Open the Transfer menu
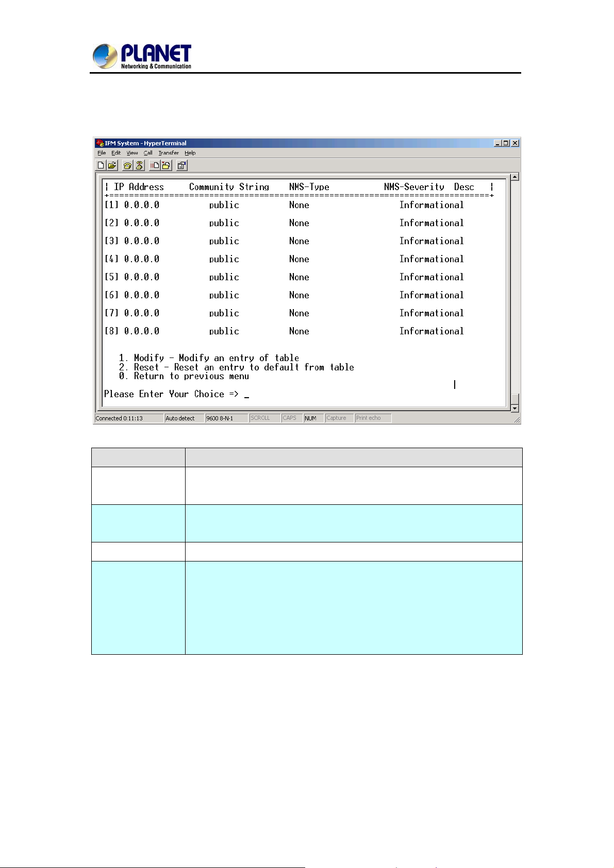 point(169,153)
